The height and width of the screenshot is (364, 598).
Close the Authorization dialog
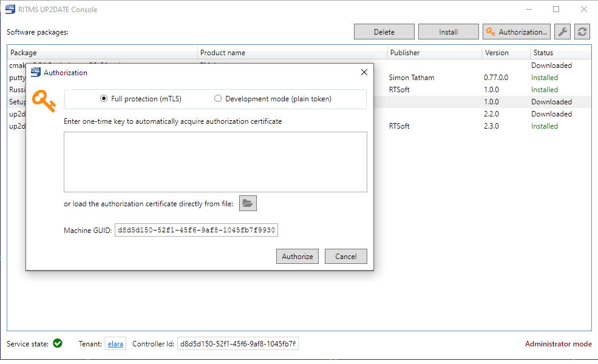[364, 73]
